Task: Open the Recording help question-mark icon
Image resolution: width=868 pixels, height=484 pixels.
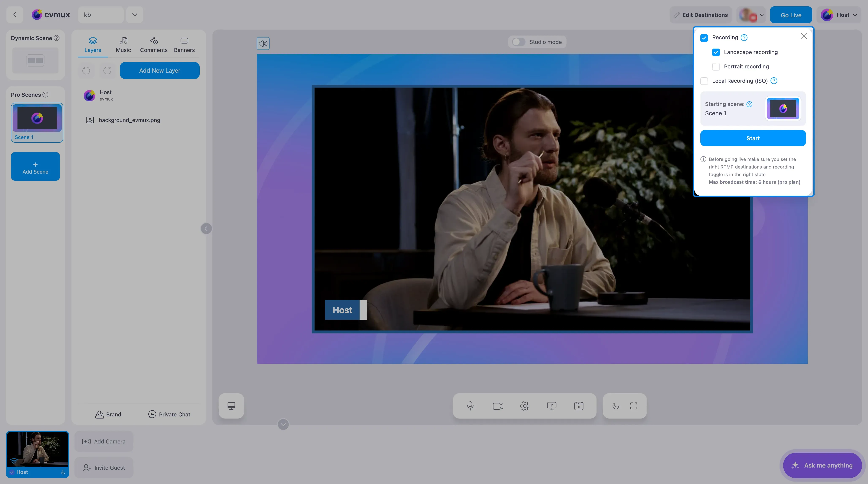Action: [x=744, y=37]
